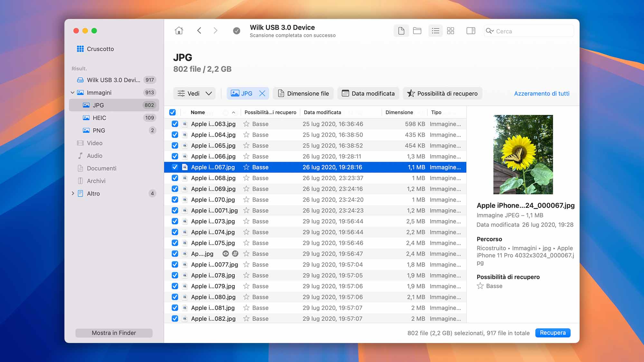Select HEIC category in sidebar

[x=114, y=118]
